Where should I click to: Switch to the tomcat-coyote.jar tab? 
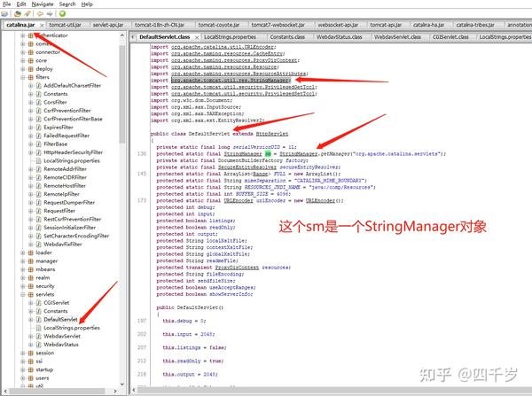[219, 25]
